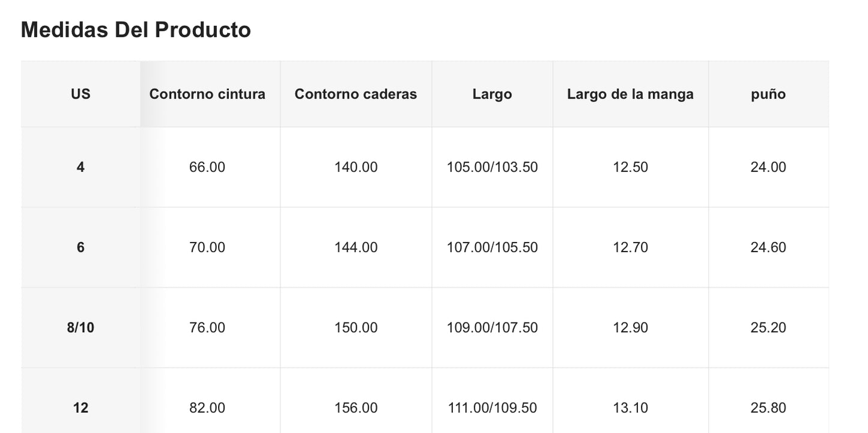The width and height of the screenshot is (868, 433).
Task: Select the Contorno cintura column header
Action: pyautogui.click(x=207, y=94)
